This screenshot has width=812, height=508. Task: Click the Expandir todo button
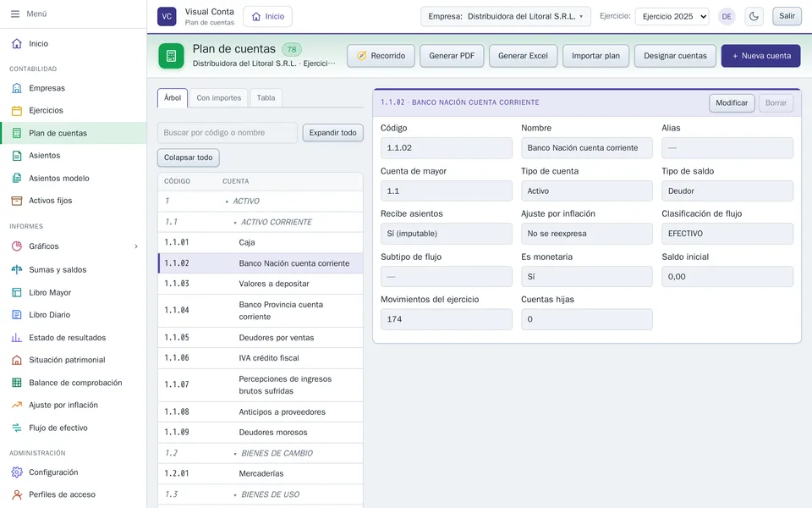point(333,133)
